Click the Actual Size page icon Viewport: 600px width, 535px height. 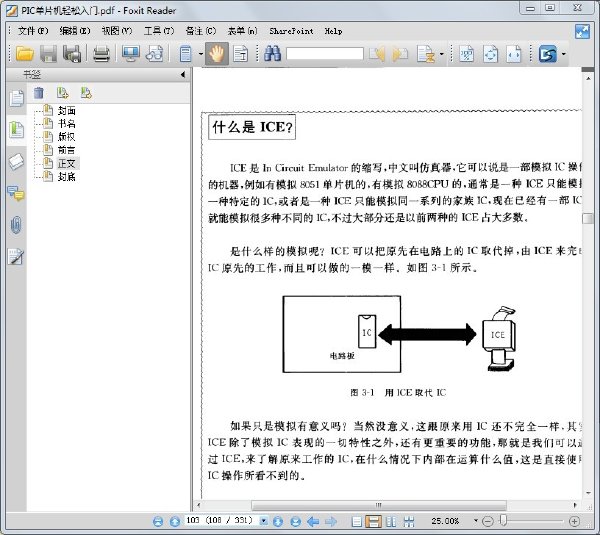(467, 54)
